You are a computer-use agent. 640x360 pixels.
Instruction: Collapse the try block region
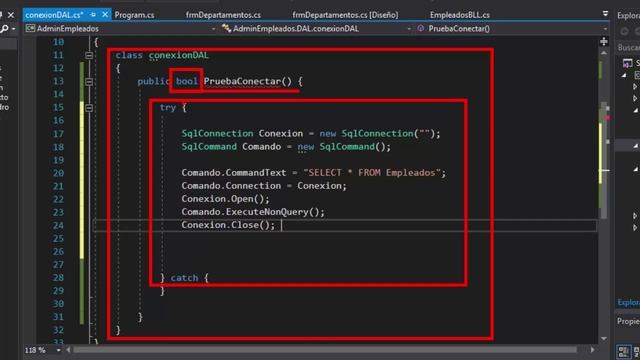pyautogui.click(x=89, y=108)
